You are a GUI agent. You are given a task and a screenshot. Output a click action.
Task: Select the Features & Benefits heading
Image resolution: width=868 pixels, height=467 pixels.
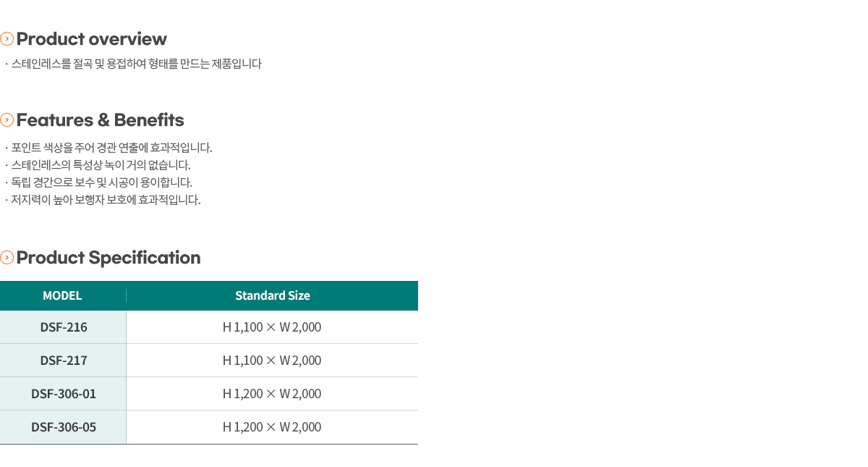[101, 119]
